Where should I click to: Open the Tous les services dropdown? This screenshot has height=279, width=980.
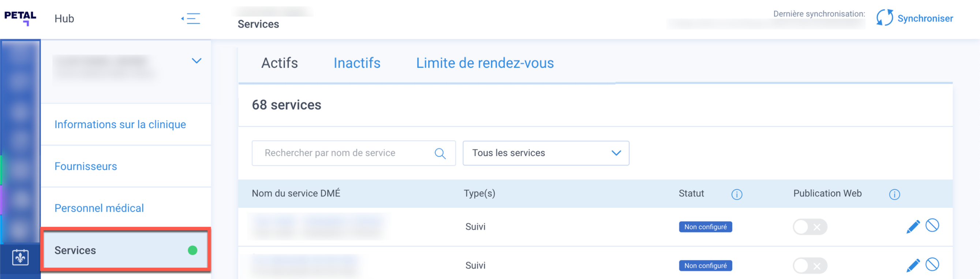tap(546, 153)
